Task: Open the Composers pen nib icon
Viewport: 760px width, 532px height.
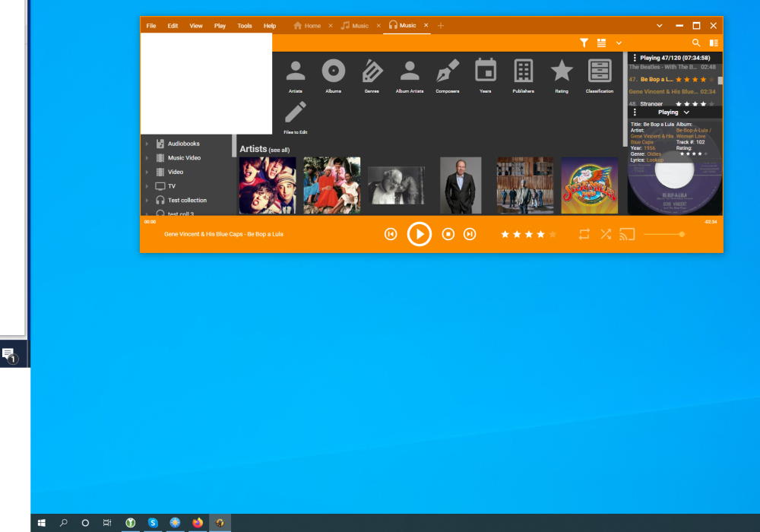Action: coord(448,71)
